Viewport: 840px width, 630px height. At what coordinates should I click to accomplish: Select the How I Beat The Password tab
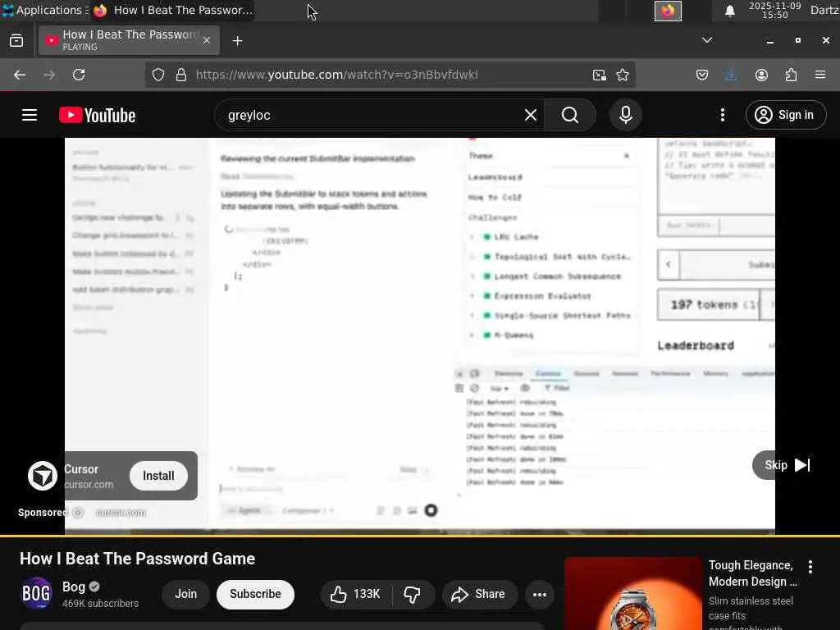pyautogui.click(x=129, y=40)
